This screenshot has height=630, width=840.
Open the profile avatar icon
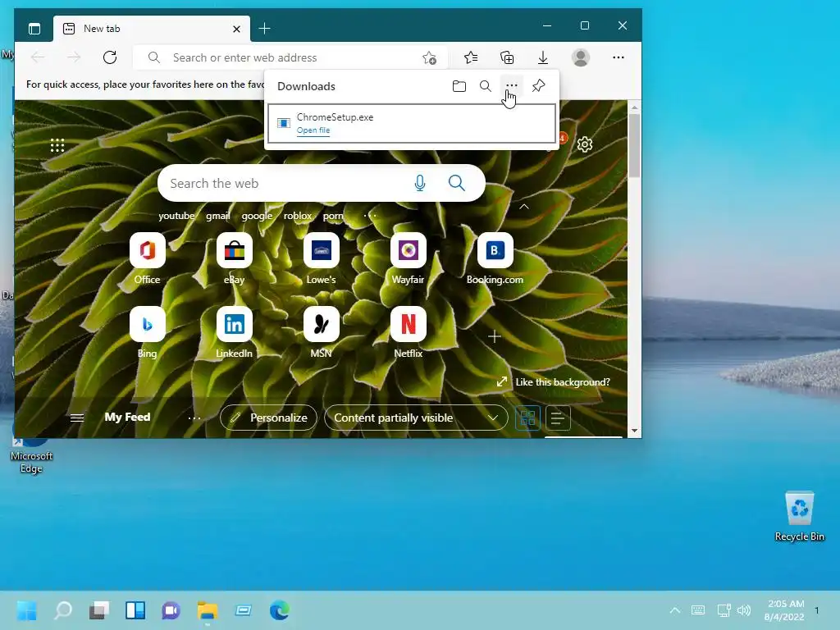tap(581, 57)
